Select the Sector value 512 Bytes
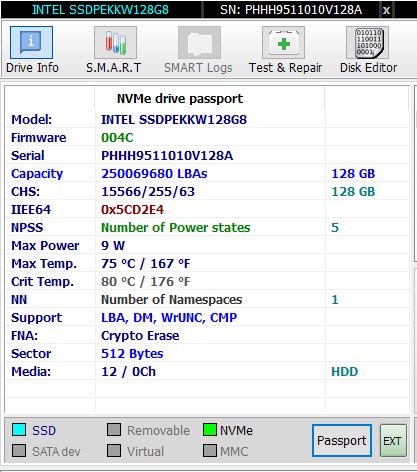 [x=132, y=354]
